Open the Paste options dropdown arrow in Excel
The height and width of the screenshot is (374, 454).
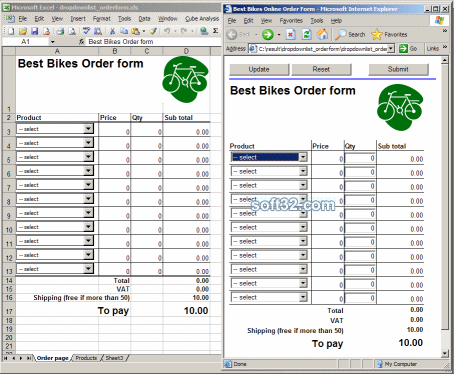pyautogui.click(x=144, y=31)
